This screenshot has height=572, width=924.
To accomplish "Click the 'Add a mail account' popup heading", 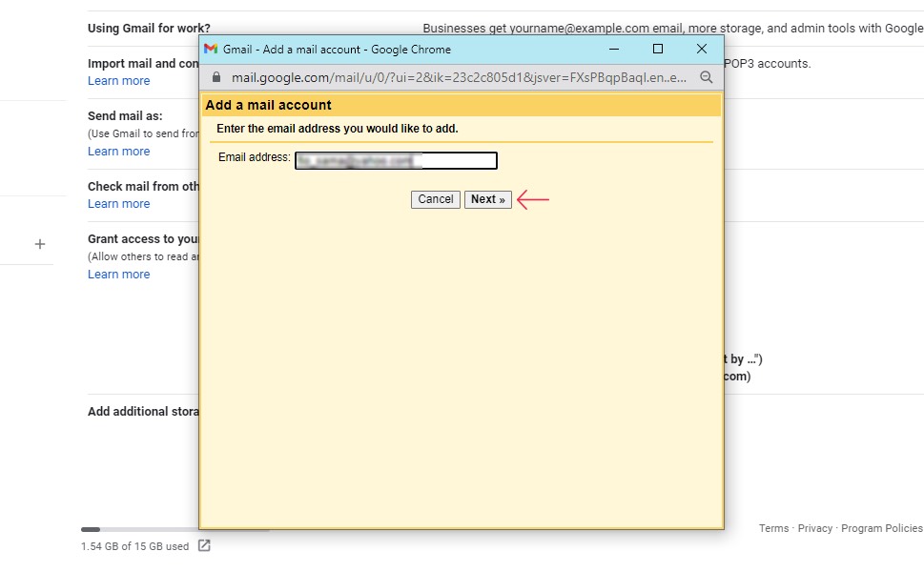I will [268, 105].
